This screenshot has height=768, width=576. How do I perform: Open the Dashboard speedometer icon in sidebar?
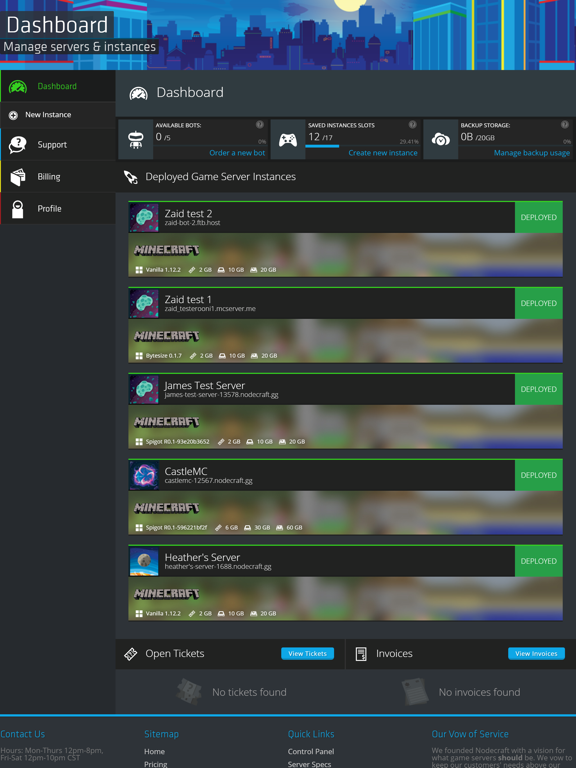click(18, 87)
